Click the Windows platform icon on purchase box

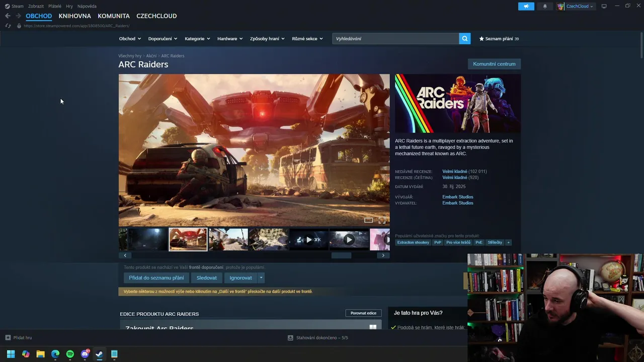pyautogui.click(x=373, y=327)
